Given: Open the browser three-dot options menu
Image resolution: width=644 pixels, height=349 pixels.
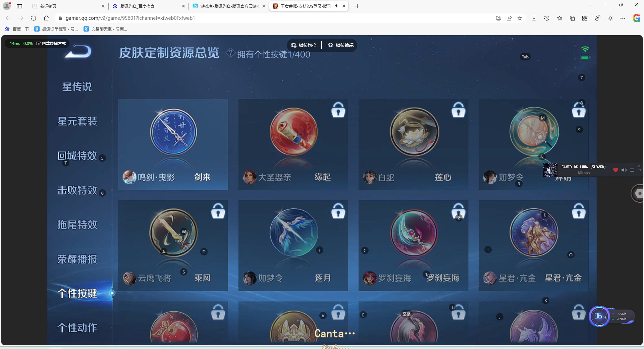Looking at the screenshot, I should [x=623, y=18].
